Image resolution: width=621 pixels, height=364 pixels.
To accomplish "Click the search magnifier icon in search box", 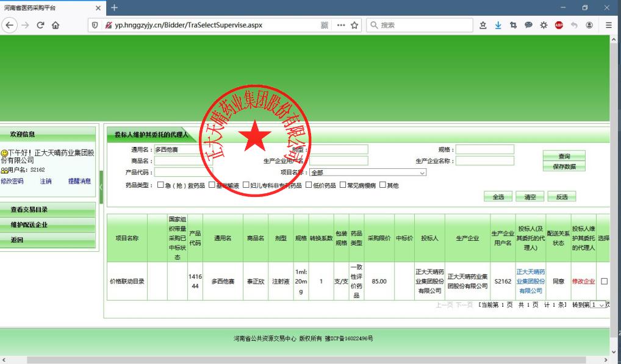I will [x=374, y=26].
